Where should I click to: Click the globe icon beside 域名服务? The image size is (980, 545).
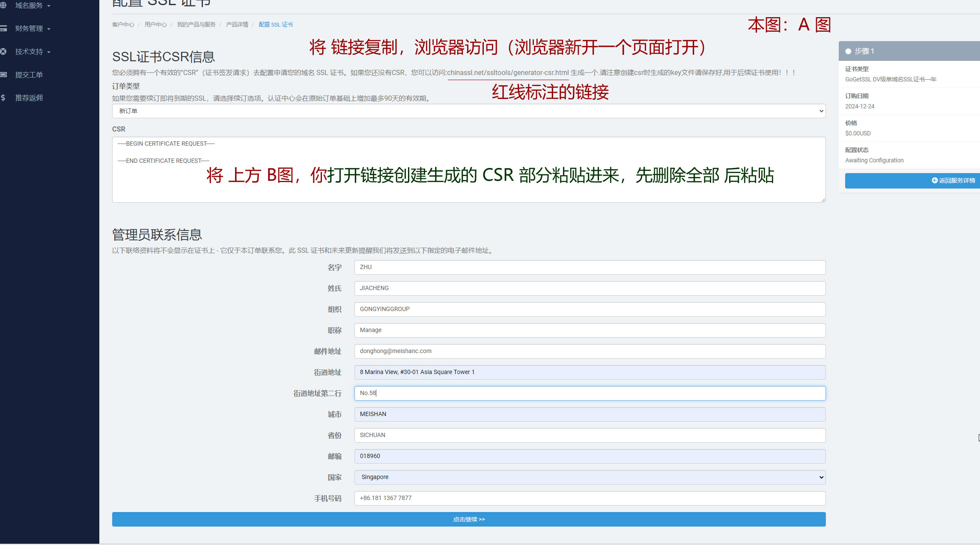[x=3, y=6]
